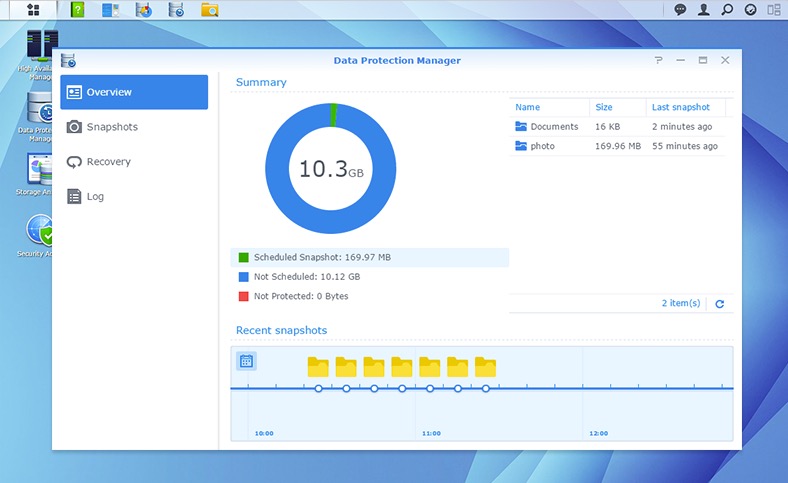Click the 'Summary' heading

pos(261,82)
